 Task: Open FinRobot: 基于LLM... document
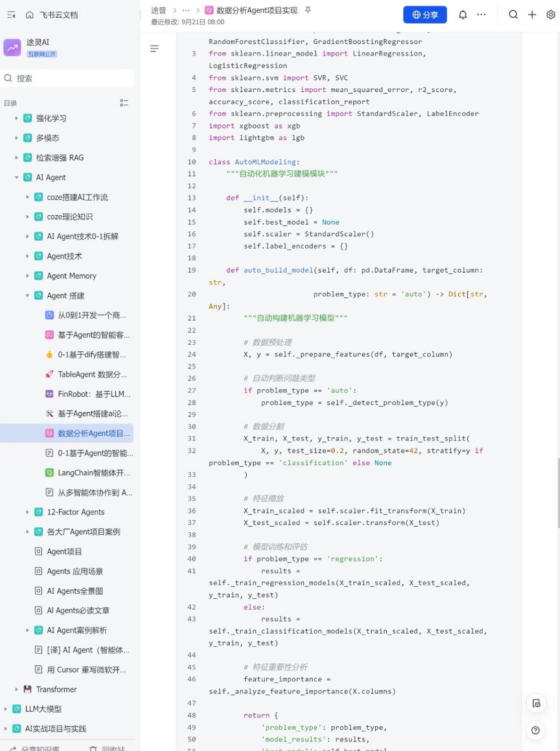(x=94, y=394)
